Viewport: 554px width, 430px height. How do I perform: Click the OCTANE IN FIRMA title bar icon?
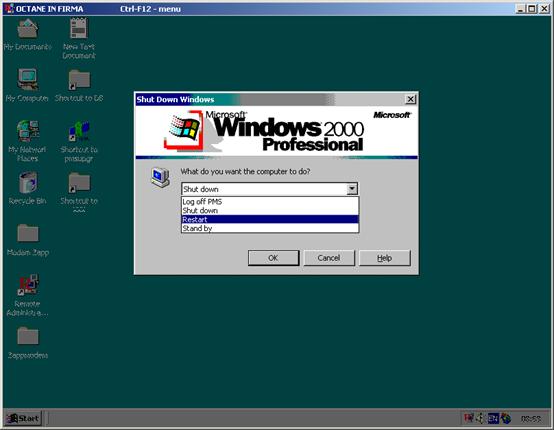(9, 8)
